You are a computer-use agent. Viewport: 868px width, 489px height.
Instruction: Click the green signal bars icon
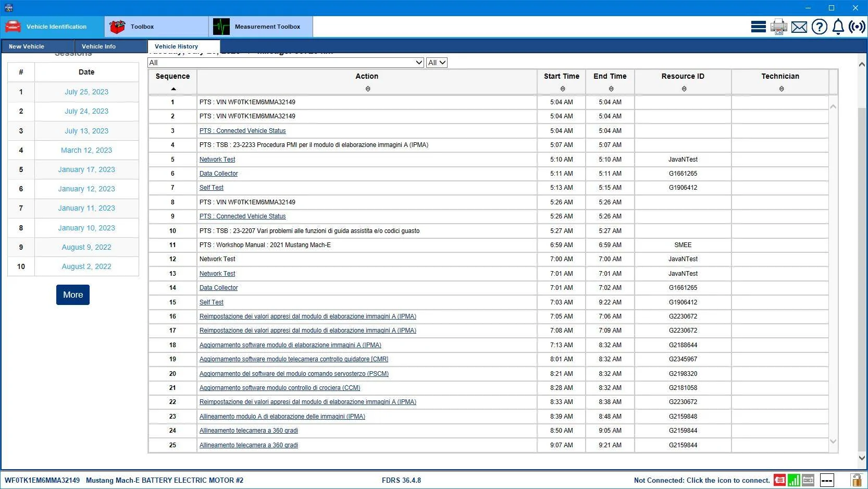click(794, 480)
